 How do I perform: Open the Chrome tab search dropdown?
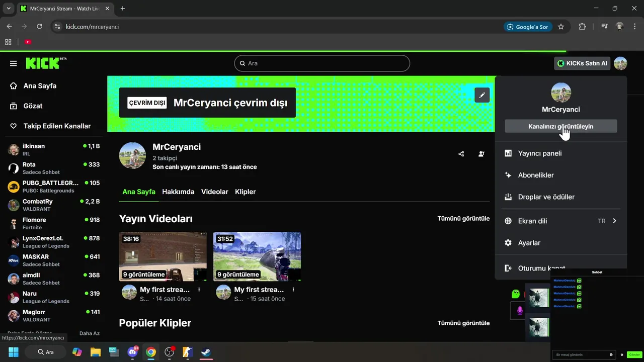[9, 9]
